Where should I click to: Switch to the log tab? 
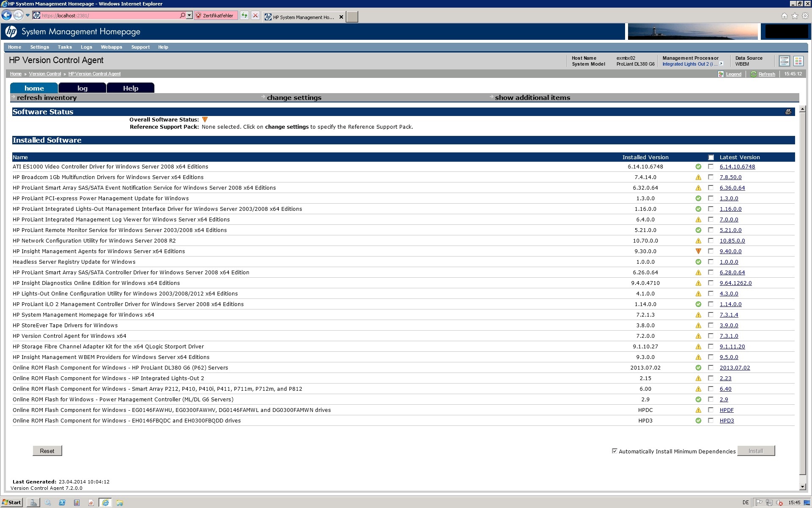tap(82, 88)
